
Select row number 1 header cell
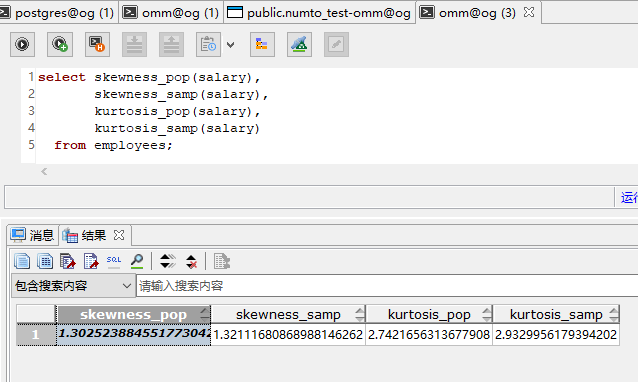click(x=36, y=335)
